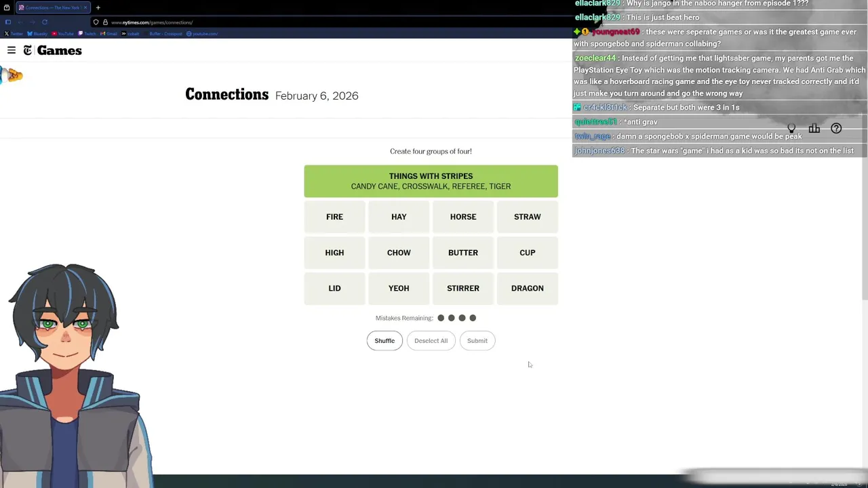
Task: Select the HORSE tile
Action: click(x=463, y=217)
